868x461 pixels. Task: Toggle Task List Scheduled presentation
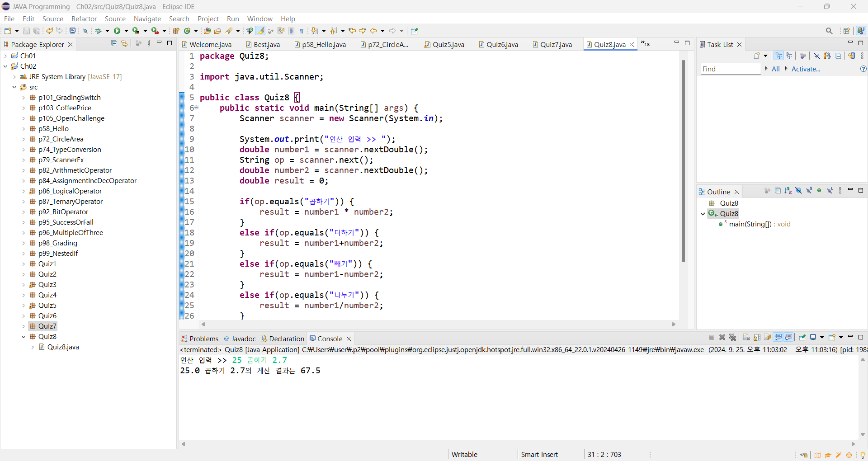pyautogui.click(x=789, y=56)
